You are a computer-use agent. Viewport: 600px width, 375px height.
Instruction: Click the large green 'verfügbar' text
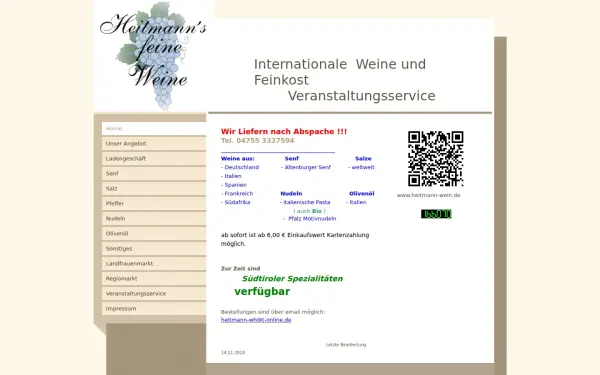point(262,292)
